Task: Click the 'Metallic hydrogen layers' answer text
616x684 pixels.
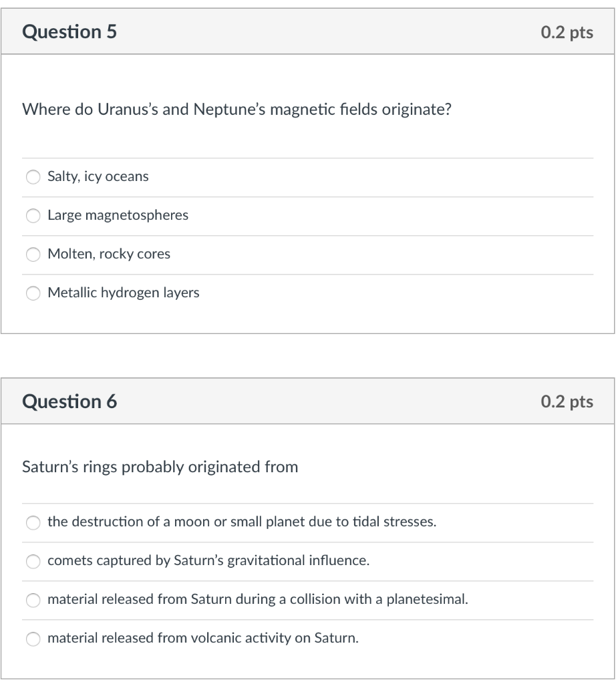Action: (x=124, y=293)
